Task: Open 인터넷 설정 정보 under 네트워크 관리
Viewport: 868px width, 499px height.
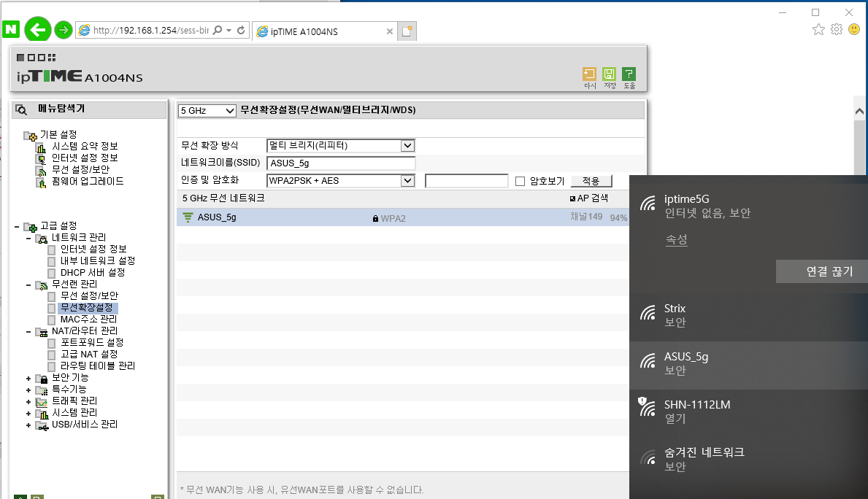Action: pos(93,249)
